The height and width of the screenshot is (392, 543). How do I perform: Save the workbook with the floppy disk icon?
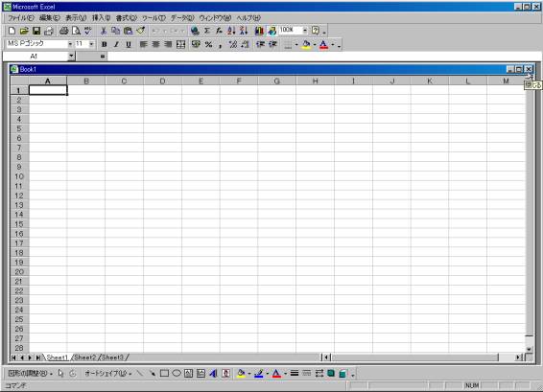pos(36,31)
